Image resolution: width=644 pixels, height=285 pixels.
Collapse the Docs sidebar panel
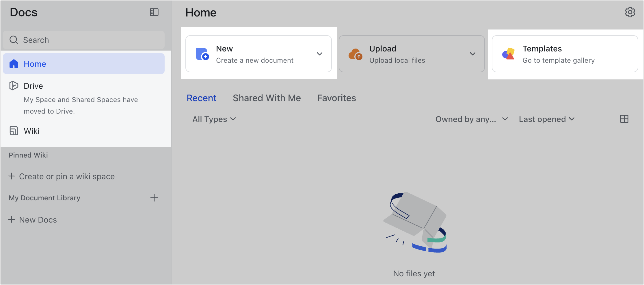click(154, 12)
